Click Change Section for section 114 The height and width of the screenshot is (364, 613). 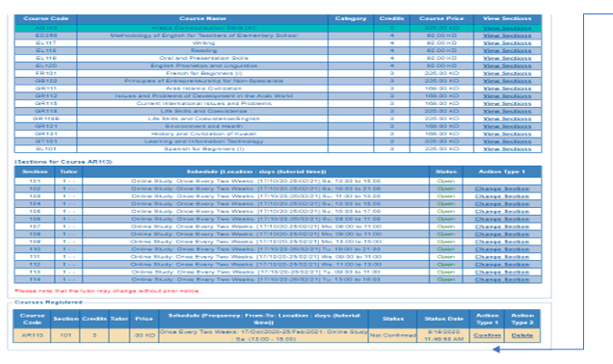click(x=502, y=279)
